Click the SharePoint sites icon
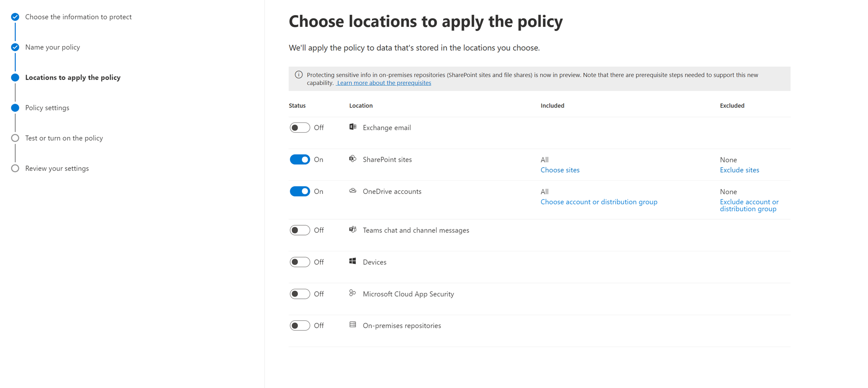 tap(353, 159)
